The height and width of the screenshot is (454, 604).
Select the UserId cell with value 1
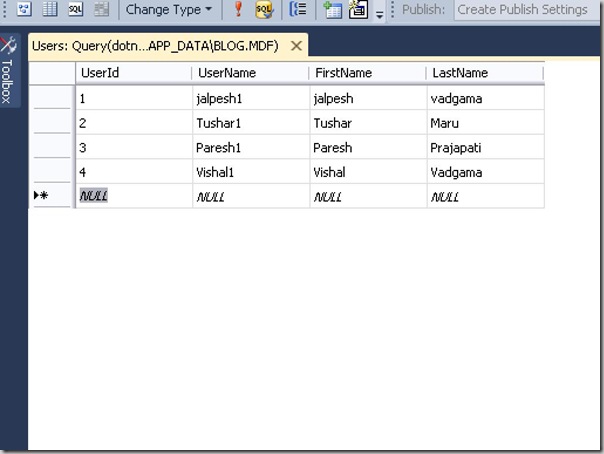pyautogui.click(x=134, y=99)
